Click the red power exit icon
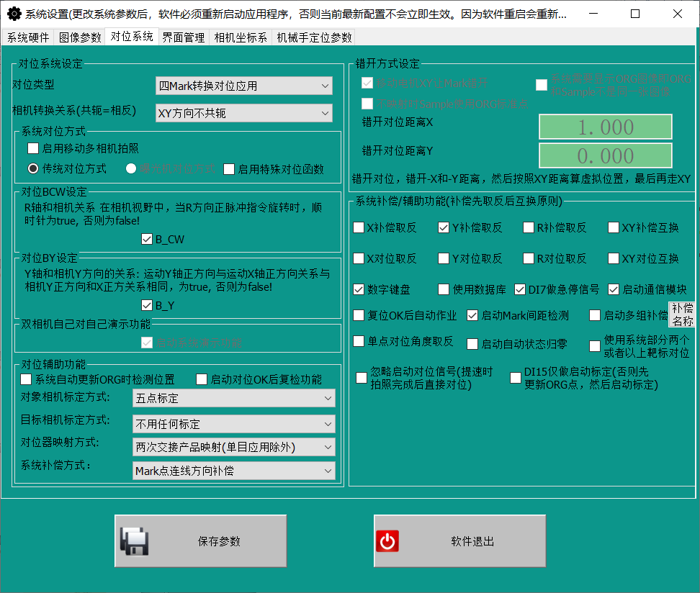This screenshot has height=593, width=700. point(387,541)
